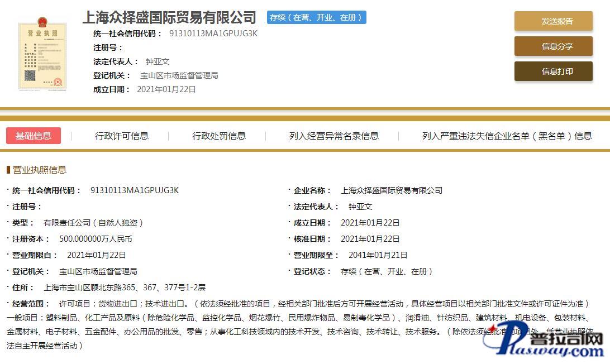Click the 发送报告 button
The height and width of the screenshot is (364, 610).
pyautogui.click(x=553, y=21)
